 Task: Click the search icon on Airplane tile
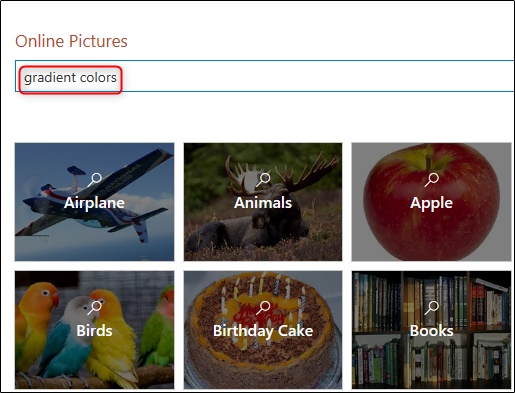(x=95, y=180)
